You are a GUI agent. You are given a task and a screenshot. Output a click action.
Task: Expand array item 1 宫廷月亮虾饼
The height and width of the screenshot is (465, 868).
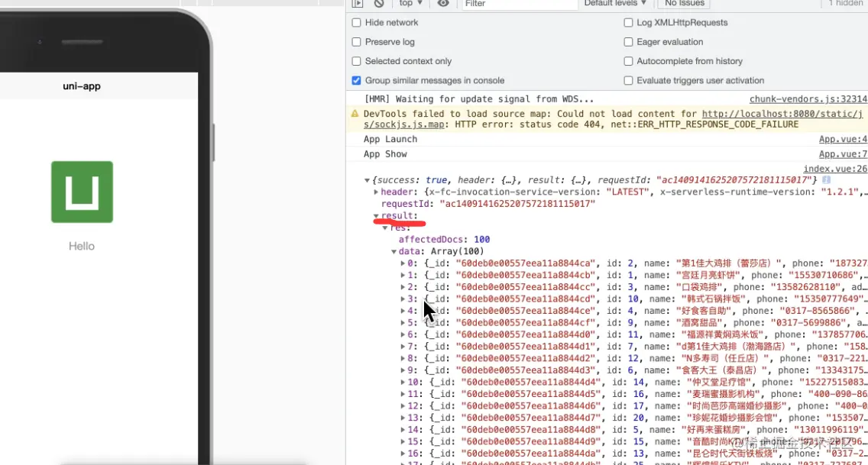[403, 276]
